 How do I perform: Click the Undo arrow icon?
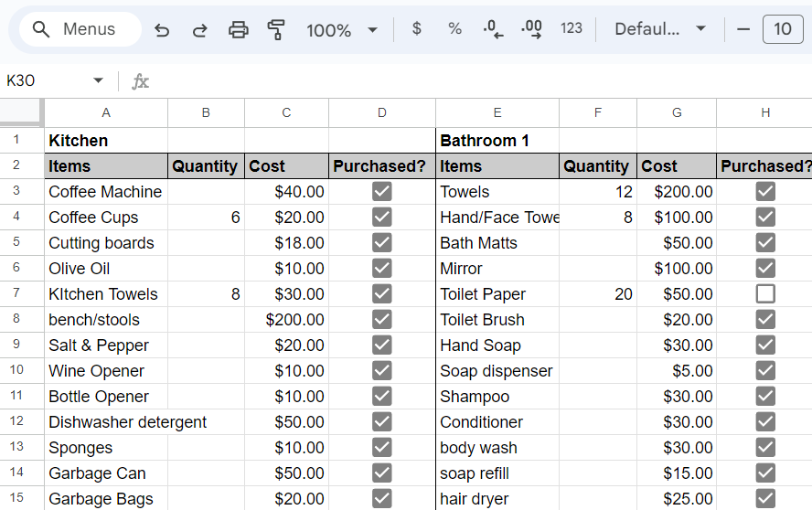tap(162, 30)
